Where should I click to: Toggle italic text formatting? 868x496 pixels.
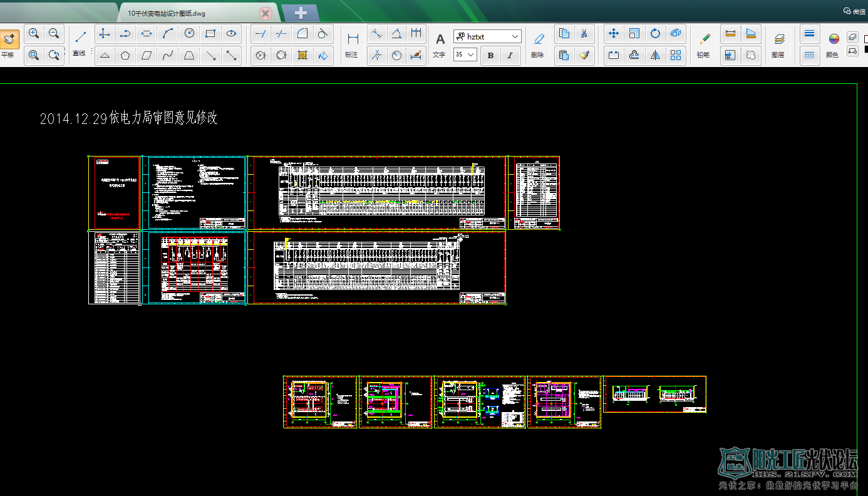pos(510,55)
